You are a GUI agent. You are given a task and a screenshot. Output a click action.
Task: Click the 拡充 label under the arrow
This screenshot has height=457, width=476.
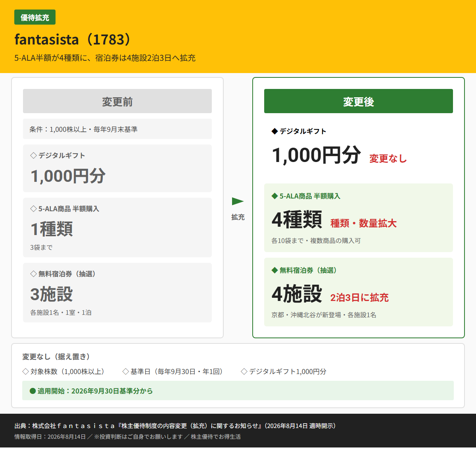pyautogui.click(x=238, y=217)
